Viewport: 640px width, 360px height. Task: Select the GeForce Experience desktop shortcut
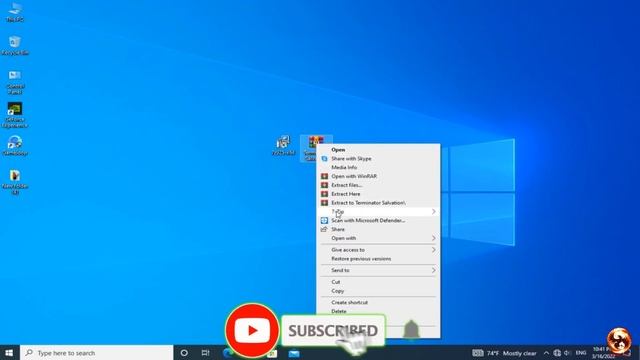15,115
